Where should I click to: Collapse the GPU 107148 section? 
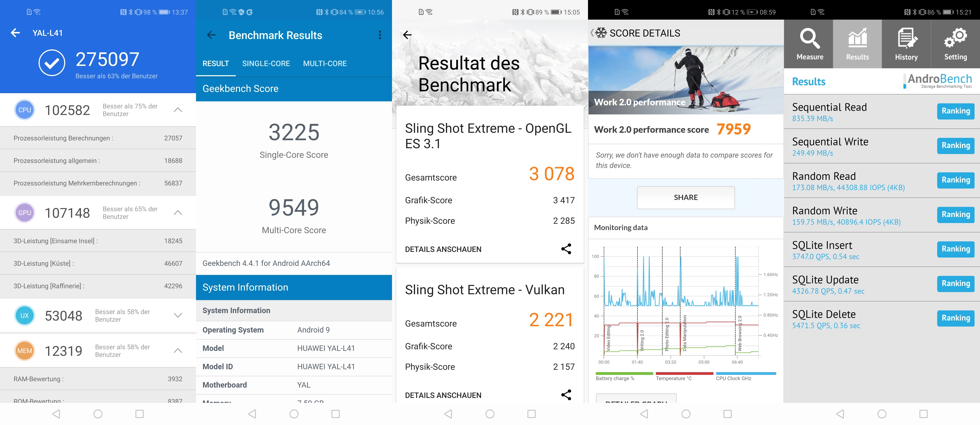[x=178, y=213]
